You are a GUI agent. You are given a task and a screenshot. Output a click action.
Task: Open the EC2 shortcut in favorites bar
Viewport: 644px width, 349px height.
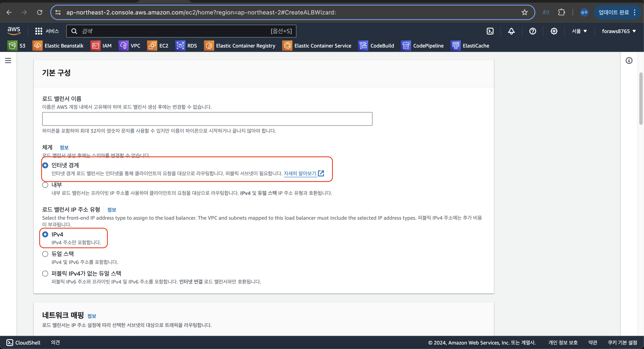pos(158,46)
